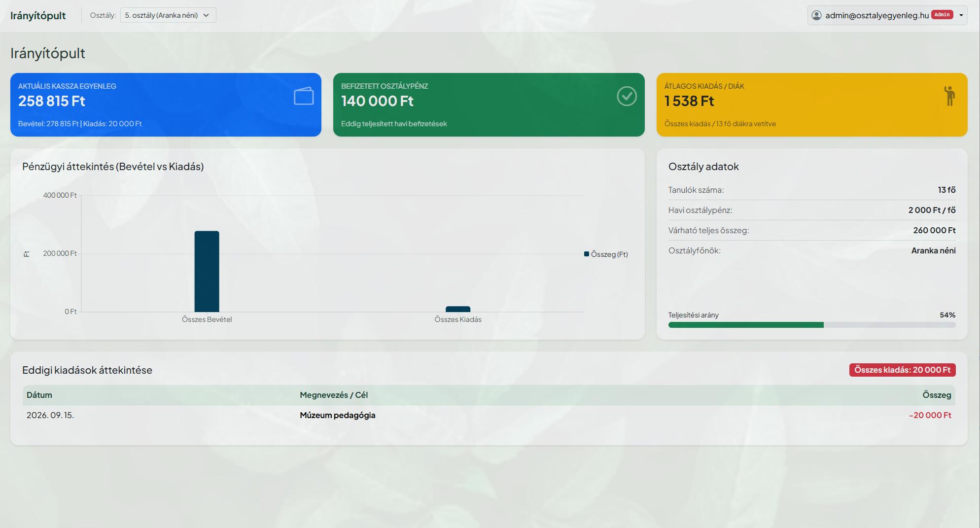The height and width of the screenshot is (528, 980).
Task: Click the student figure icon on yellow card
Action: click(949, 96)
